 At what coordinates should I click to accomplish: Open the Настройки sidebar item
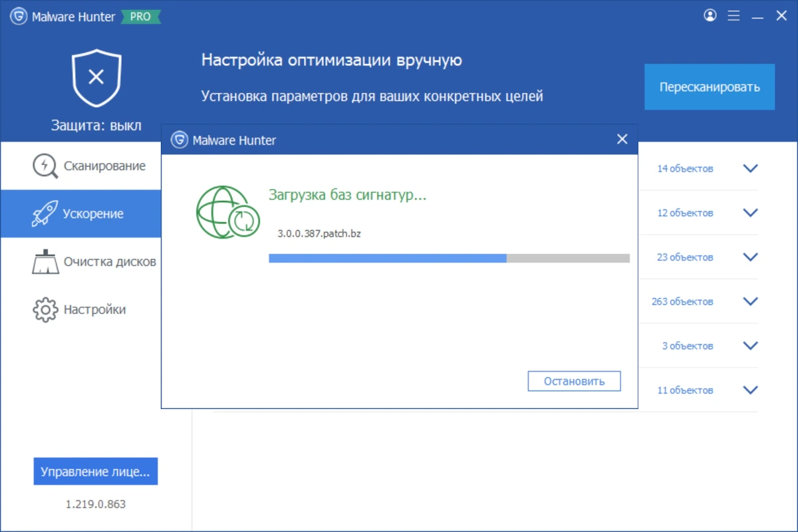(x=80, y=310)
